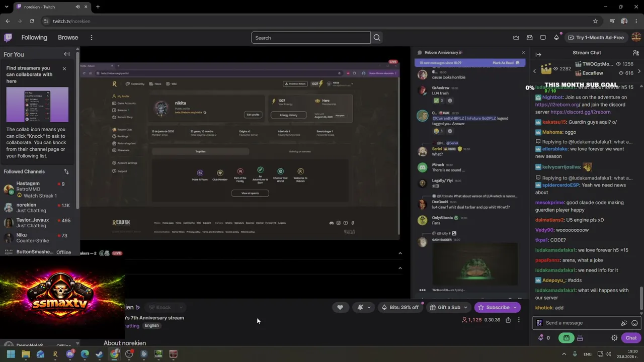Viewport: 644px width, 362px height.
Task: Click the Chrome address bar
Action: pos(317,21)
